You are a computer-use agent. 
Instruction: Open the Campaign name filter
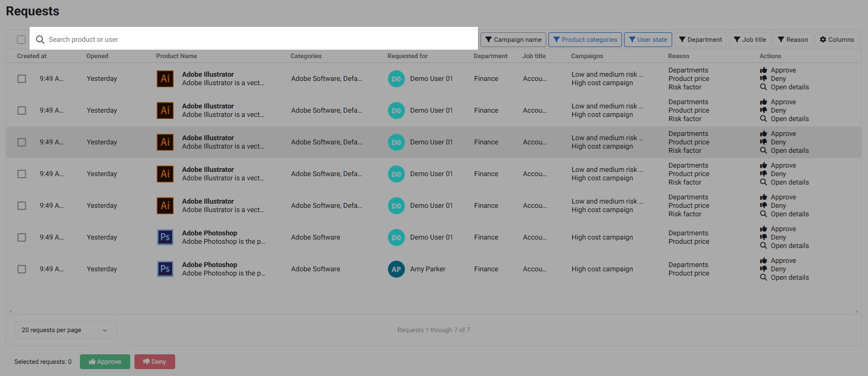pyautogui.click(x=513, y=40)
